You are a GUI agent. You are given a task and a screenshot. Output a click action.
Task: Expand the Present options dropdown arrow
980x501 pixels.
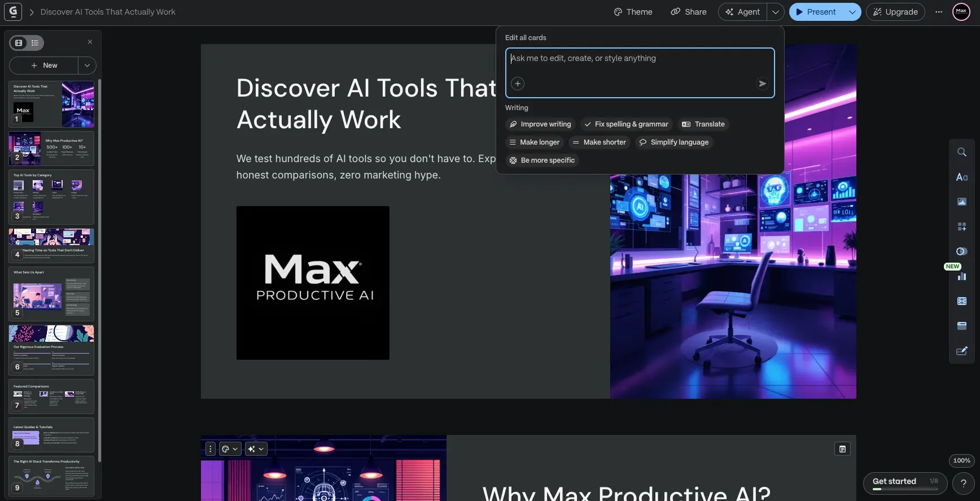[x=852, y=12]
